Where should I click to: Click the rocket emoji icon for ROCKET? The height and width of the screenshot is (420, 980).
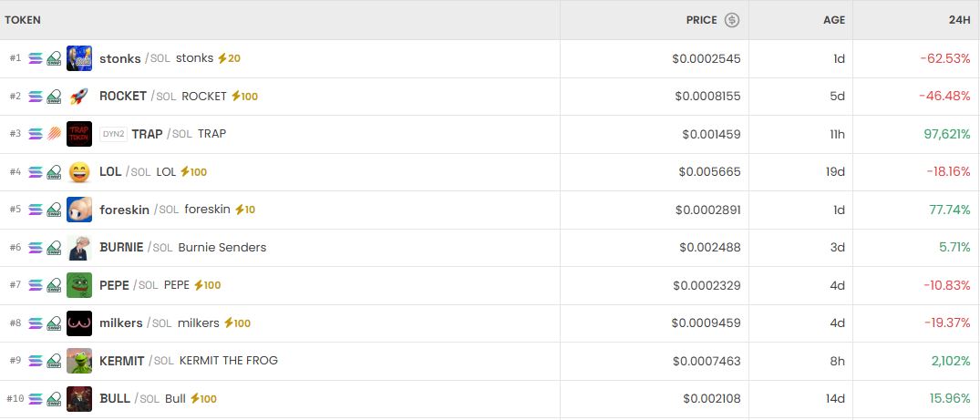79,96
